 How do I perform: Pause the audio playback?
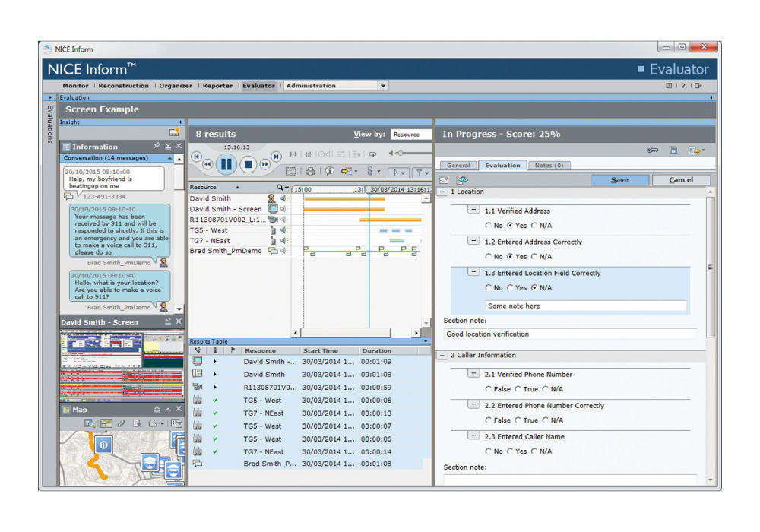[226, 164]
